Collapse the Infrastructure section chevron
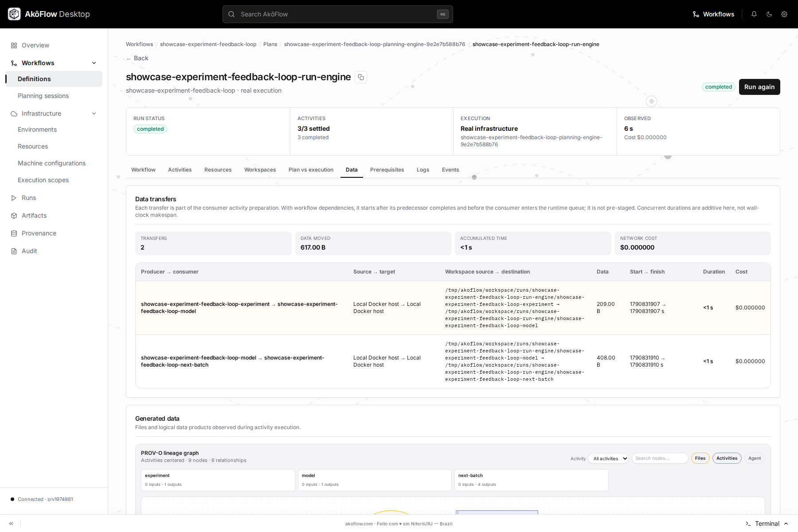 [x=94, y=113]
